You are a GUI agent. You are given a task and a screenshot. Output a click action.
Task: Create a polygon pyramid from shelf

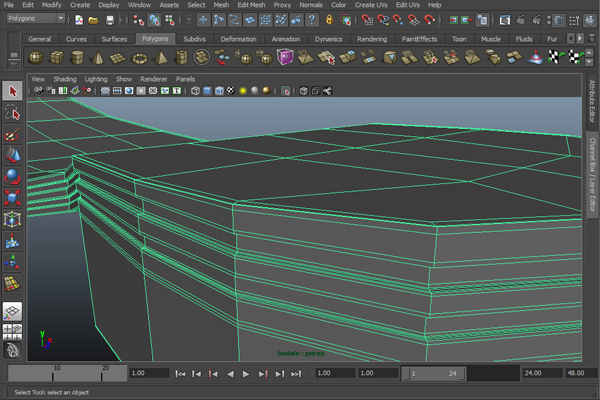pos(160,58)
